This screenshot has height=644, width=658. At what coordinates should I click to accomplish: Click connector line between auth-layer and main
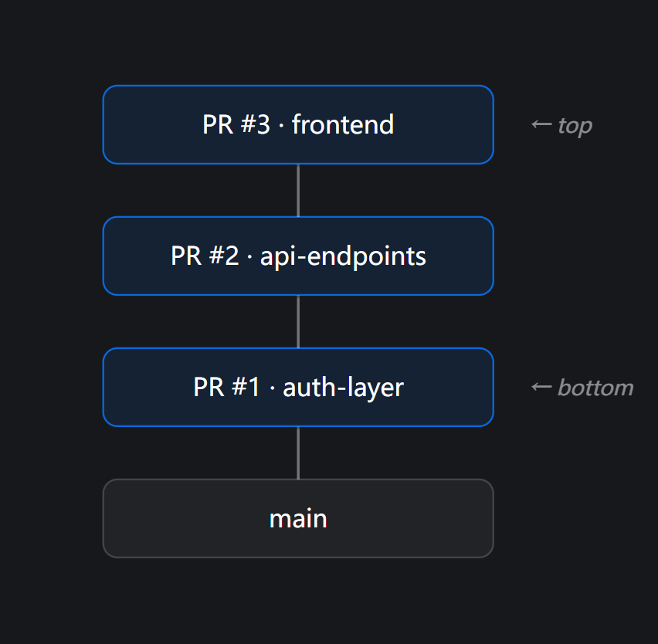point(298,452)
